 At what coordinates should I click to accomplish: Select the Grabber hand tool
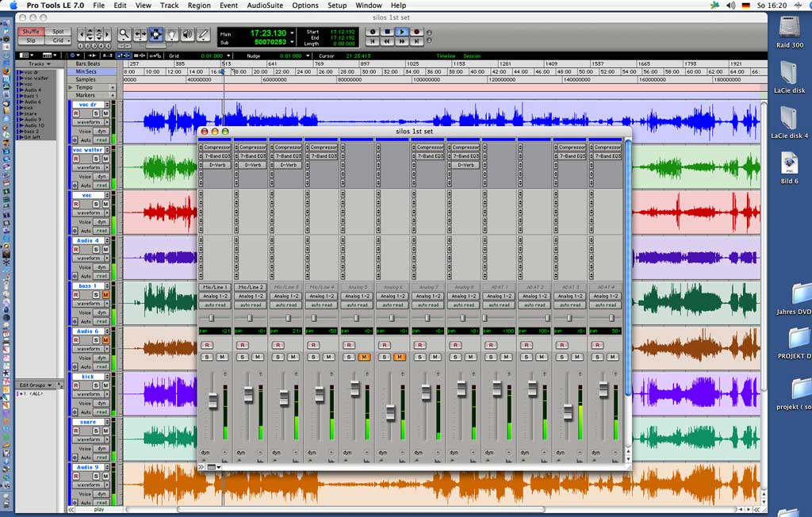171,35
